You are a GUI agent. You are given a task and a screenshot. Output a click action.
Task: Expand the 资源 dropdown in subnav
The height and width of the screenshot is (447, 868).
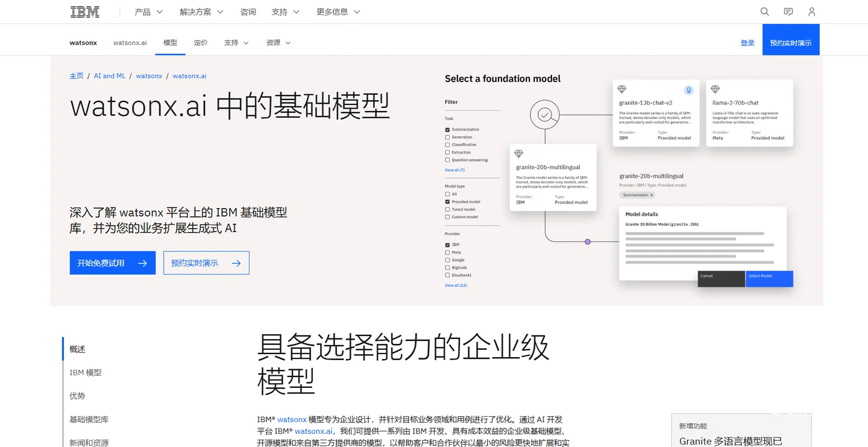278,43
